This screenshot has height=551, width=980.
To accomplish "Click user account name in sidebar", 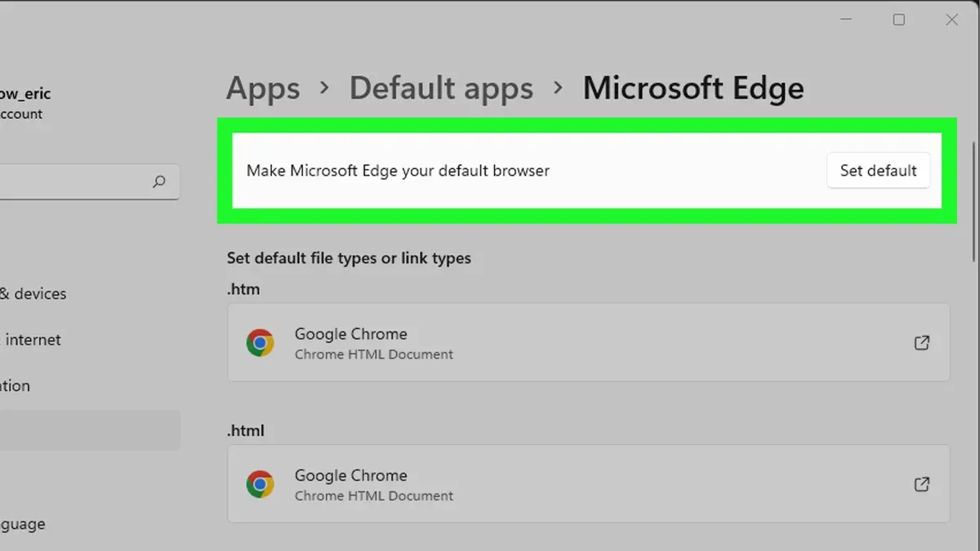I will (x=25, y=94).
